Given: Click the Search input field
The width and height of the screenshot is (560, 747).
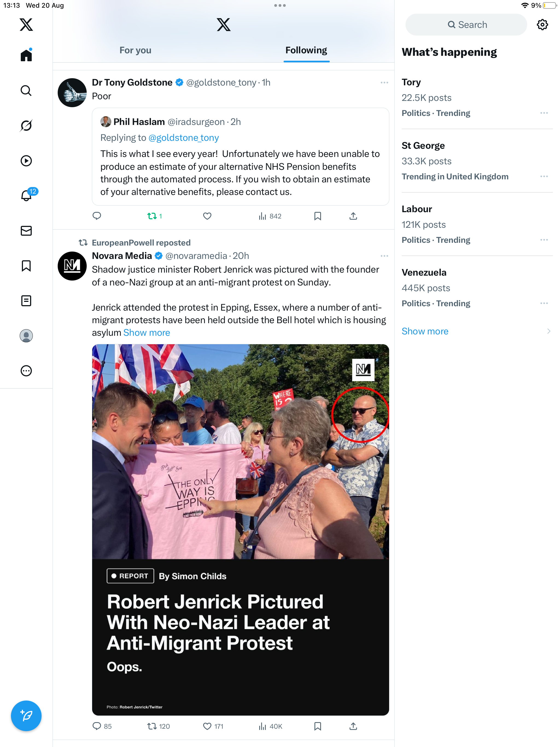Looking at the screenshot, I should [x=466, y=25].
